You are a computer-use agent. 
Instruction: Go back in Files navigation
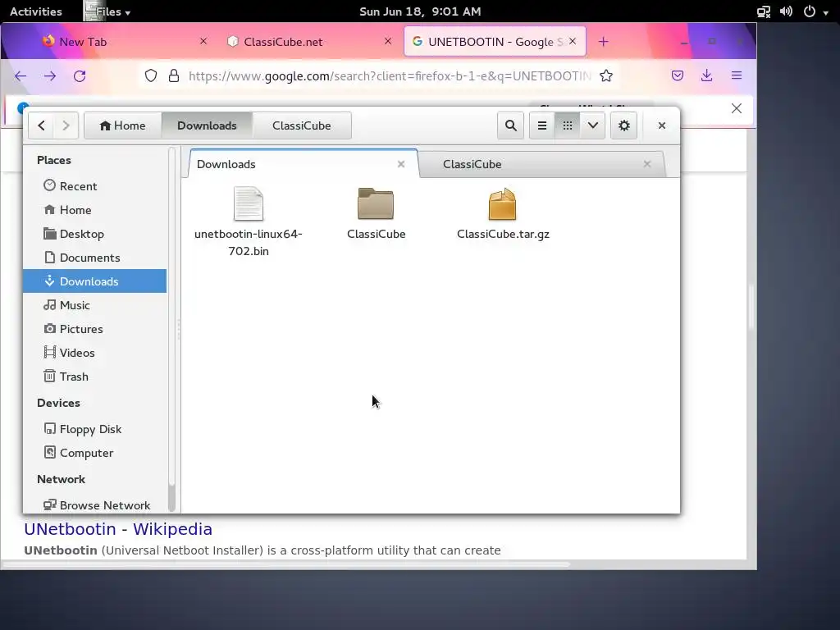coord(41,126)
